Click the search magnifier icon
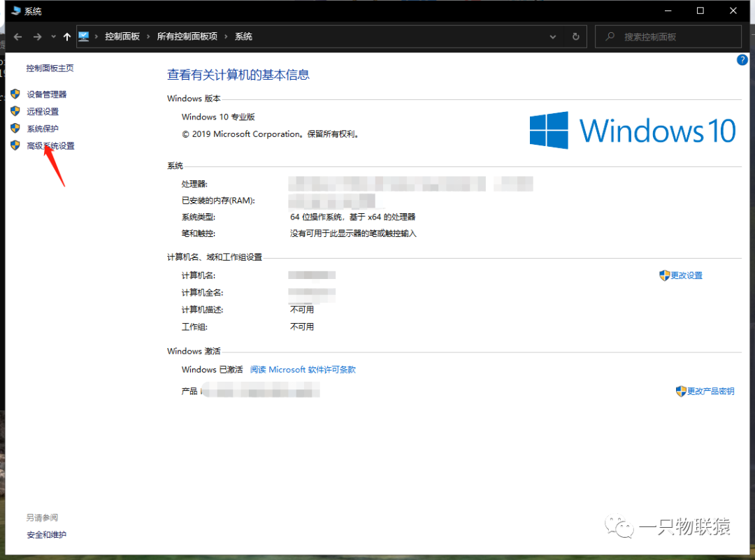The height and width of the screenshot is (560, 755). pyautogui.click(x=610, y=36)
